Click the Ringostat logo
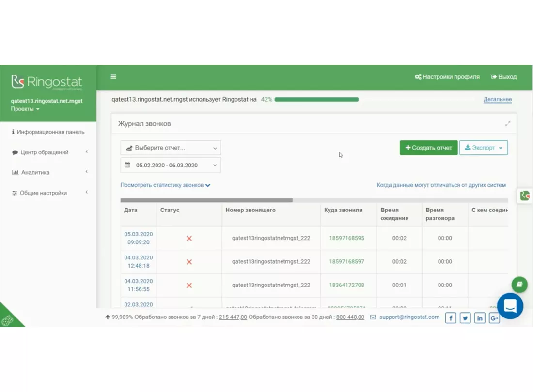 point(47,82)
